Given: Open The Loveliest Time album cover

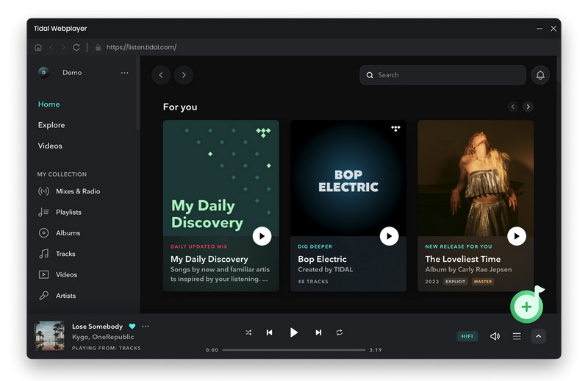Looking at the screenshot, I should tap(476, 178).
